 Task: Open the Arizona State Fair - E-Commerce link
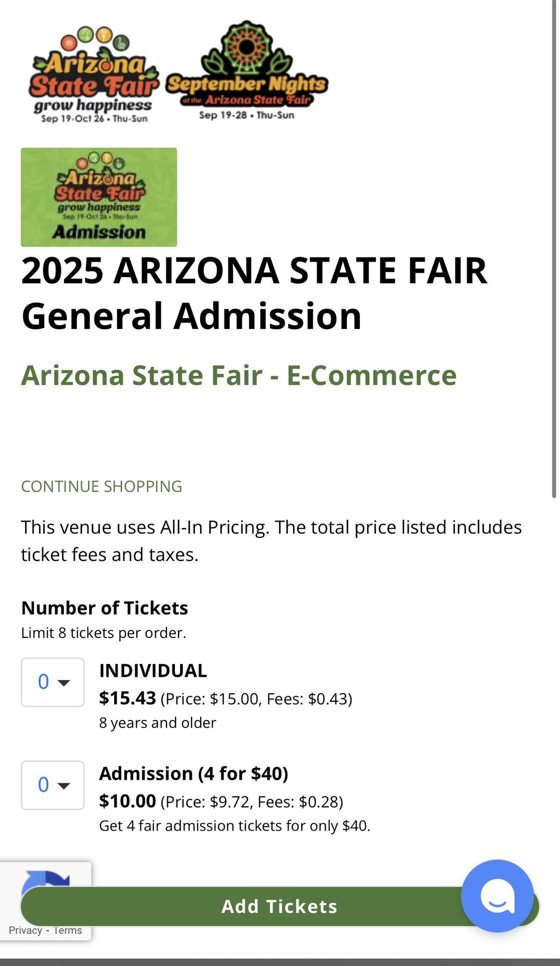(239, 375)
